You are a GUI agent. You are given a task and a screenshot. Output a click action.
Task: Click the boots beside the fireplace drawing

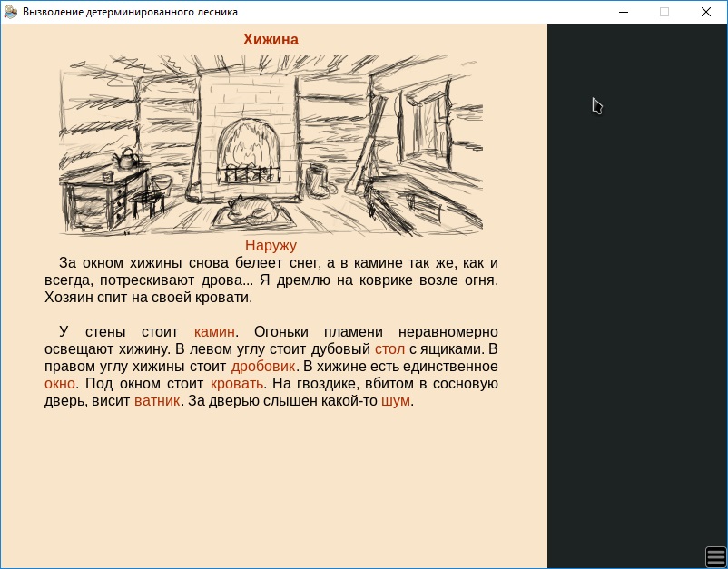(x=320, y=180)
